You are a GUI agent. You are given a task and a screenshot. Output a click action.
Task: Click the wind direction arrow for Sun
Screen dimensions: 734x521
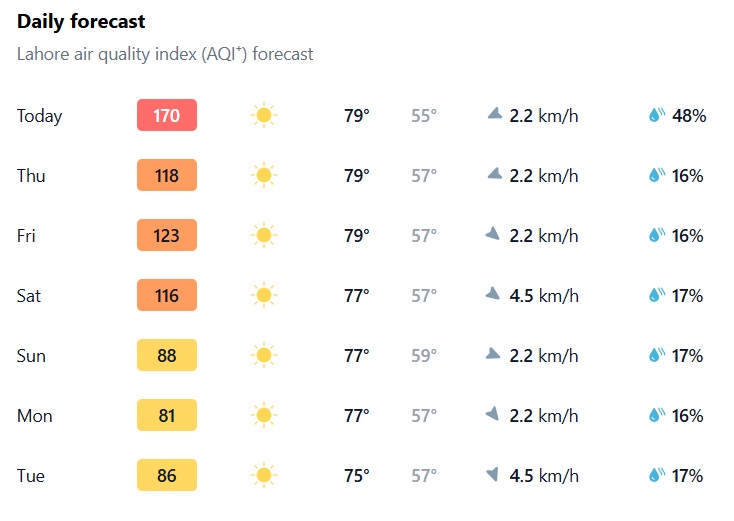click(x=493, y=354)
